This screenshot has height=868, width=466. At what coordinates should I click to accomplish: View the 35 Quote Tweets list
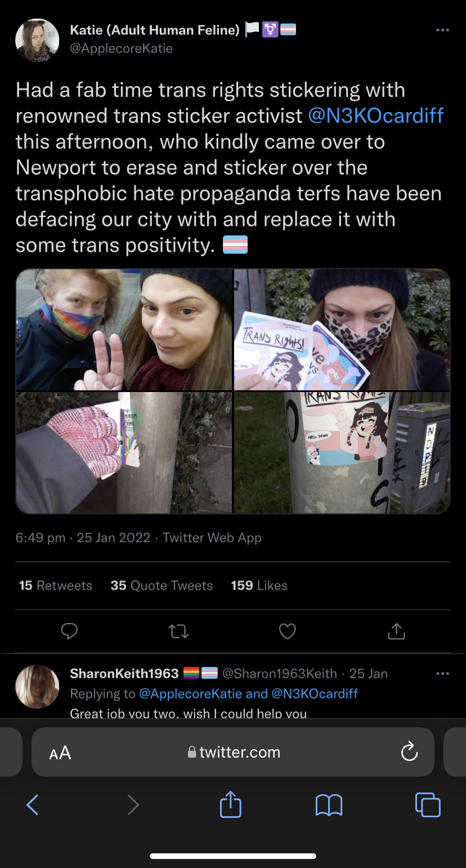[x=162, y=585]
